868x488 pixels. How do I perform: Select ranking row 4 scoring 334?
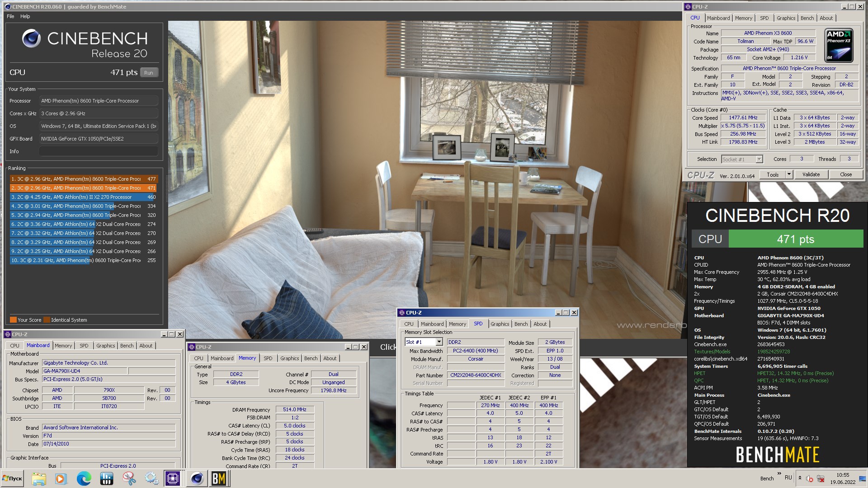click(84, 206)
